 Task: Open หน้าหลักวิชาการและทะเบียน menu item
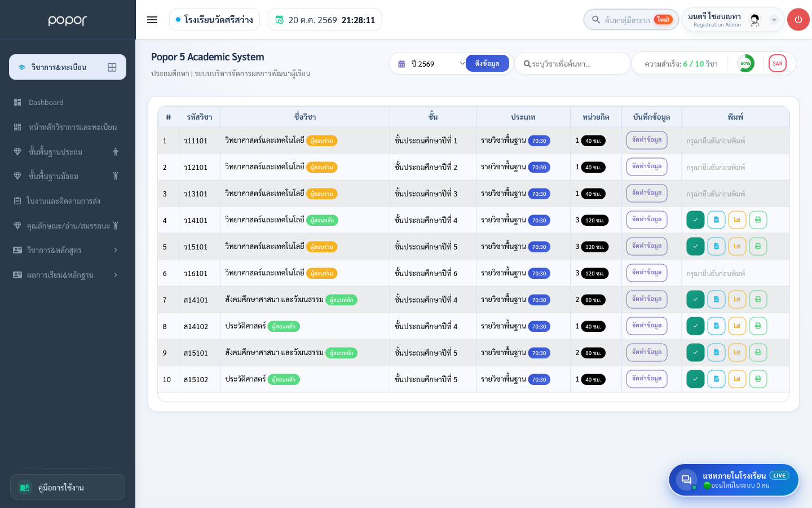coord(68,127)
